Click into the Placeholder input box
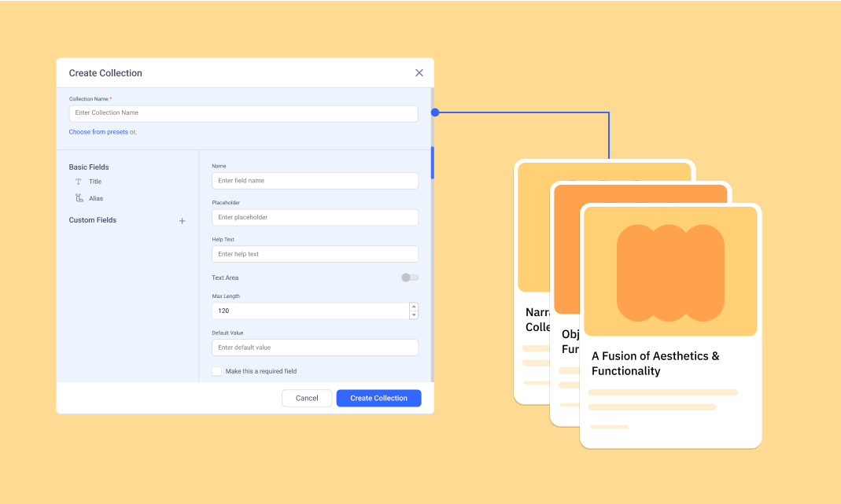The width and height of the screenshot is (841, 504). point(315,218)
